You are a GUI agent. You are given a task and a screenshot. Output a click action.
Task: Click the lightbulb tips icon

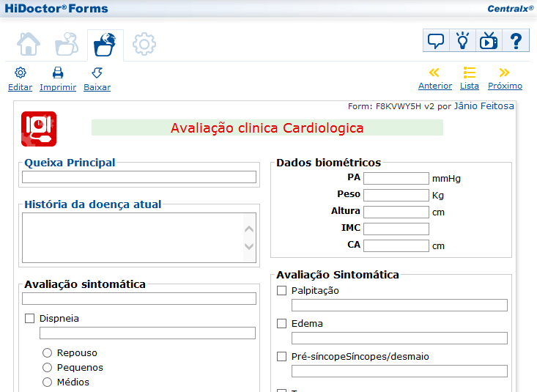click(463, 41)
